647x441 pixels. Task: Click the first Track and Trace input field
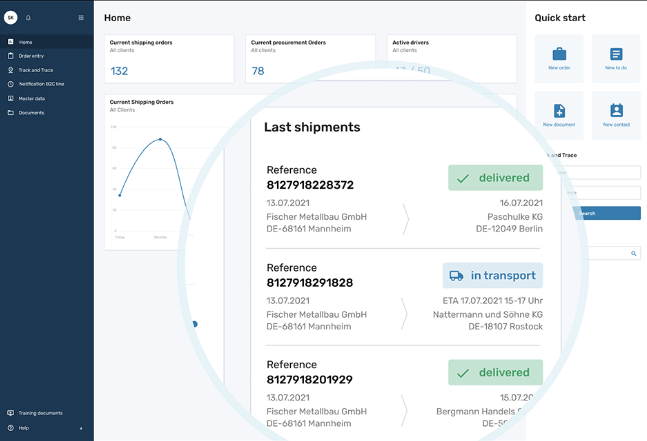tap(600, 172)
